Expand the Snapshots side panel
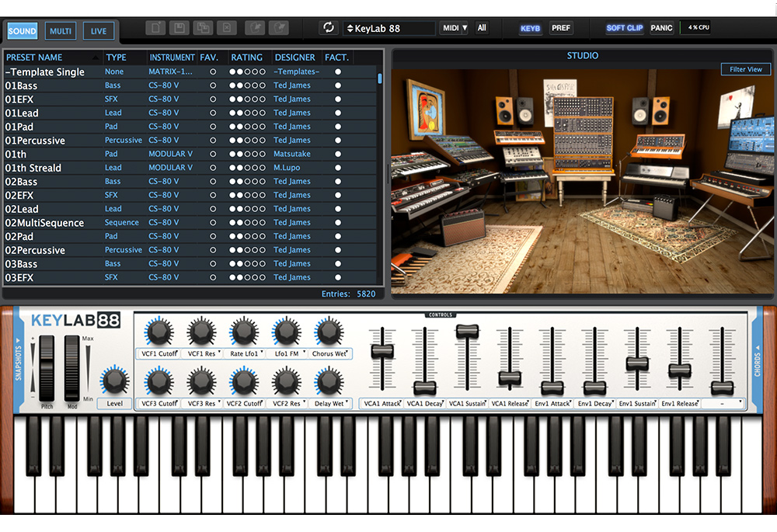The height and width of the screenshot is (532, 777). pos(19,360)
